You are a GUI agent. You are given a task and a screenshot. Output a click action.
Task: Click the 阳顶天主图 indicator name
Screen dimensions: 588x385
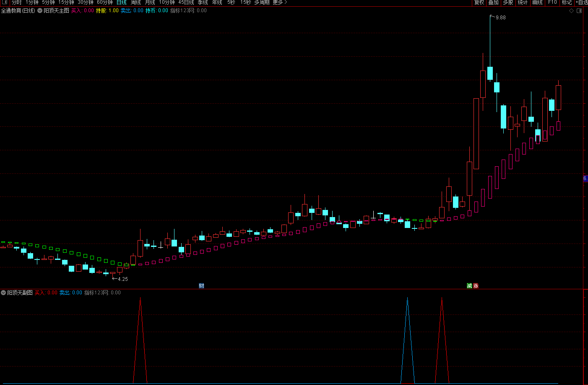57,10
